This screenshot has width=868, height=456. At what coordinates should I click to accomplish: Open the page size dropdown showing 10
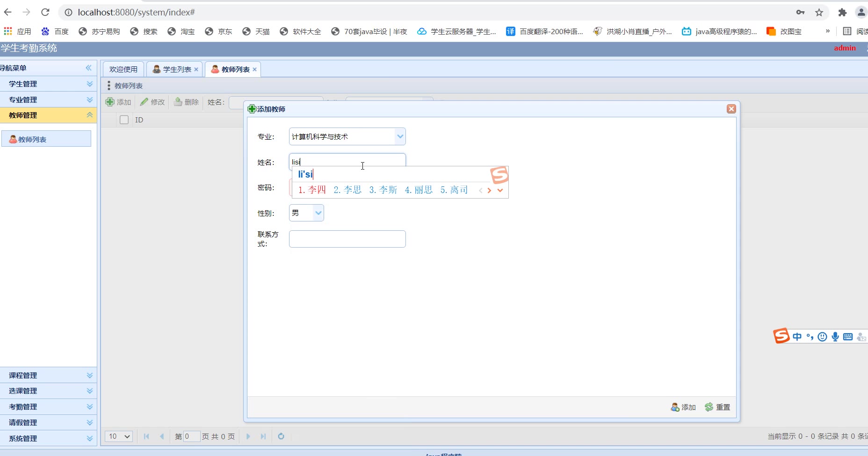tap(119, 436)
